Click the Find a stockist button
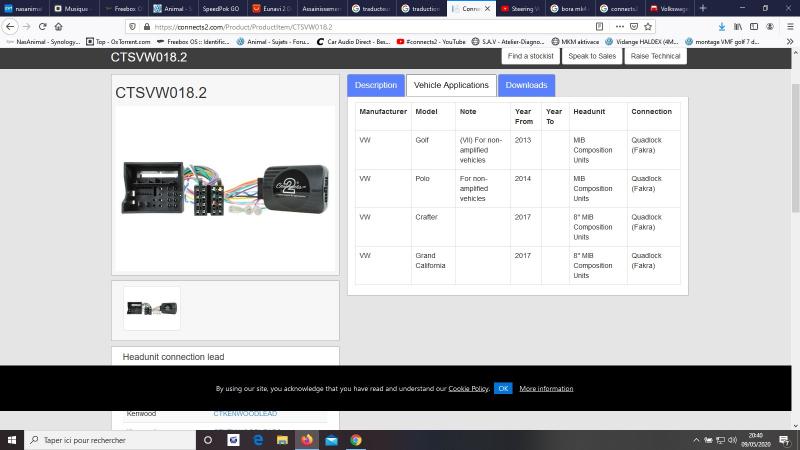This screenshot has height=450, width=800. click(x=530, y=56)
